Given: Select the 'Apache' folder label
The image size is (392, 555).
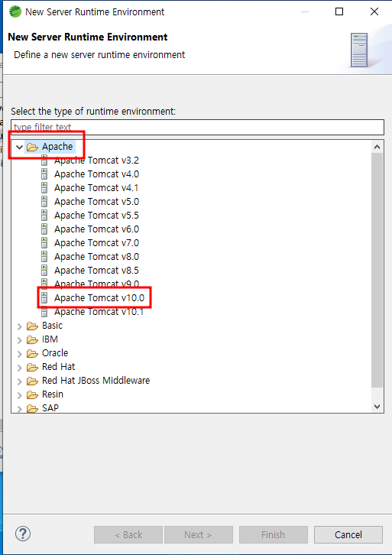Looking at the screenshot, I should (57, 147).
